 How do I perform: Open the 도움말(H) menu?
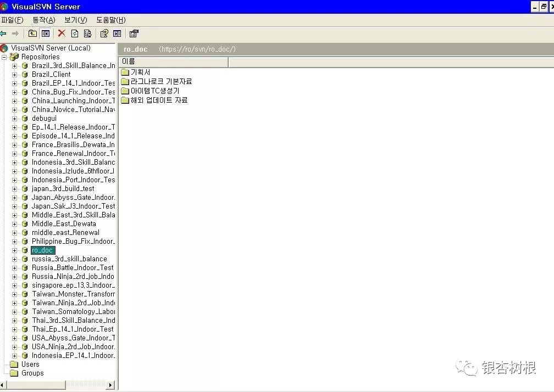111,20
